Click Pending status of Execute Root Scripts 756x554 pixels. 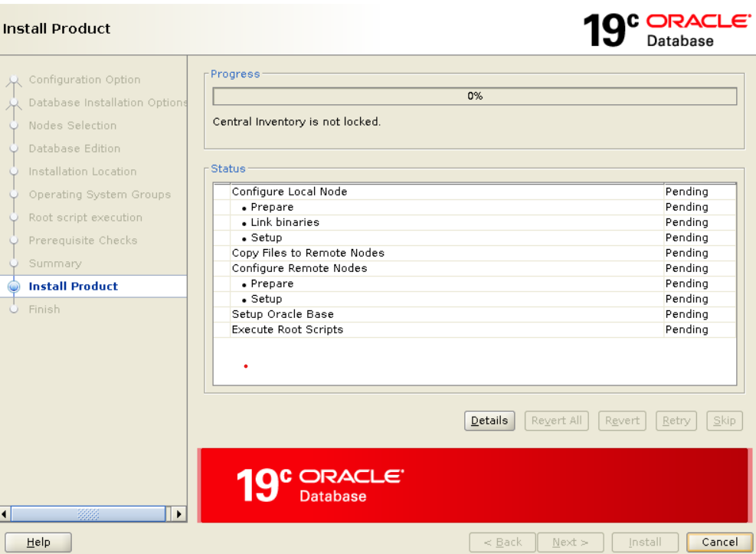(686, 329)
